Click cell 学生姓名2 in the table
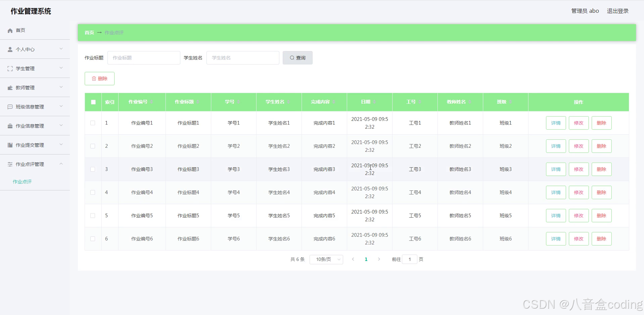This screenshot has height=315, width=644. (x=279, y=146)
